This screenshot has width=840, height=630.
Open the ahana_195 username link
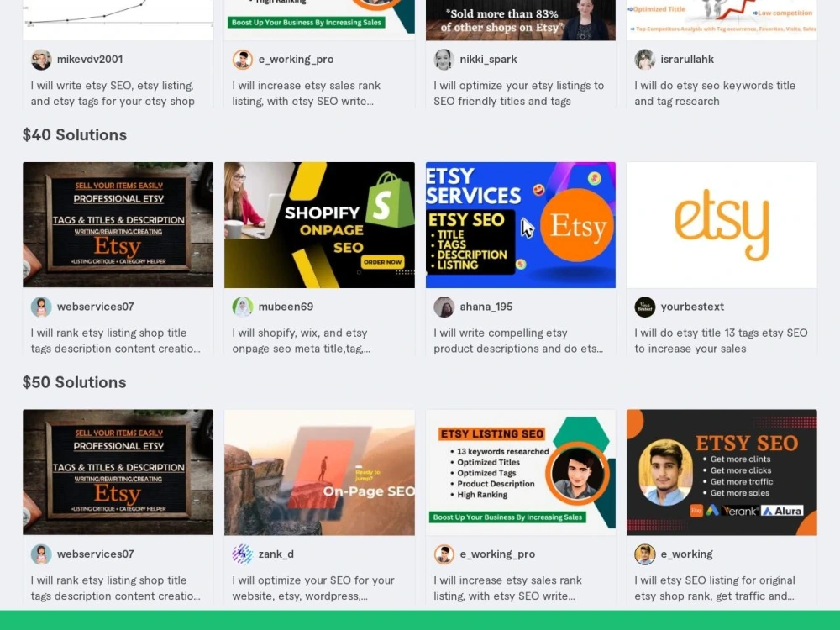[486, 307]
